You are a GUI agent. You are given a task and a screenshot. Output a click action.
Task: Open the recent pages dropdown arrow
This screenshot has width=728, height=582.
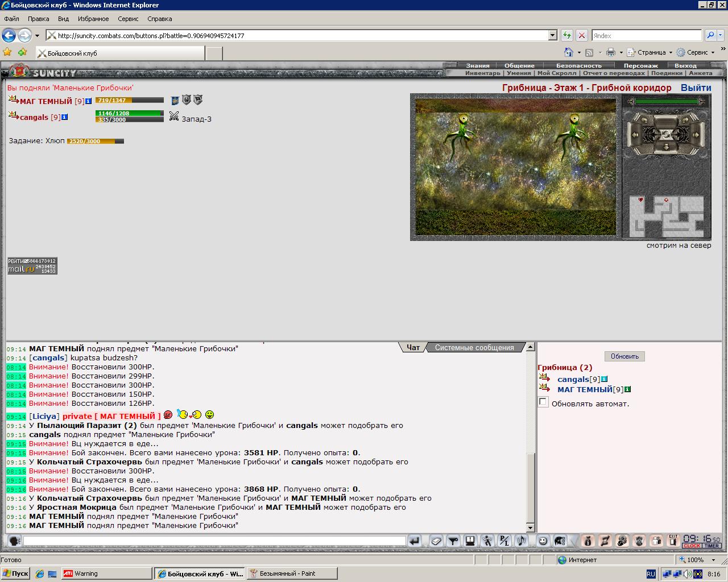37,35
